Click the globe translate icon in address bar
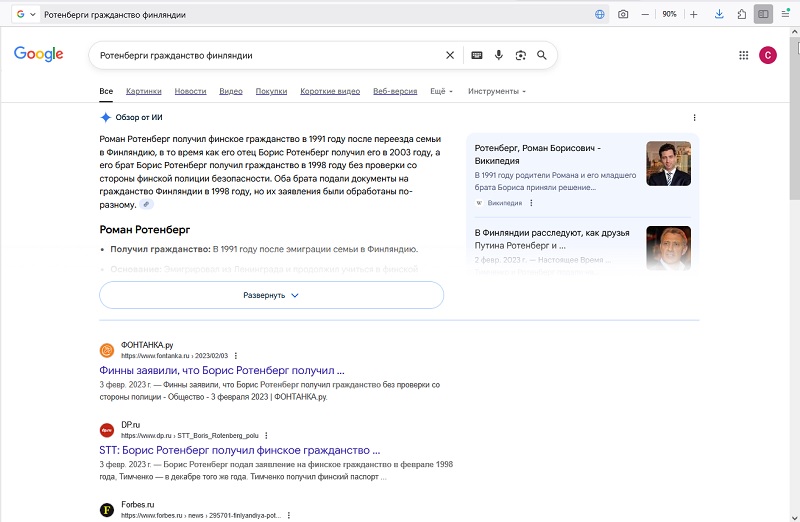The height and width of the screenshot is (522, 800). tap(599, 14)
